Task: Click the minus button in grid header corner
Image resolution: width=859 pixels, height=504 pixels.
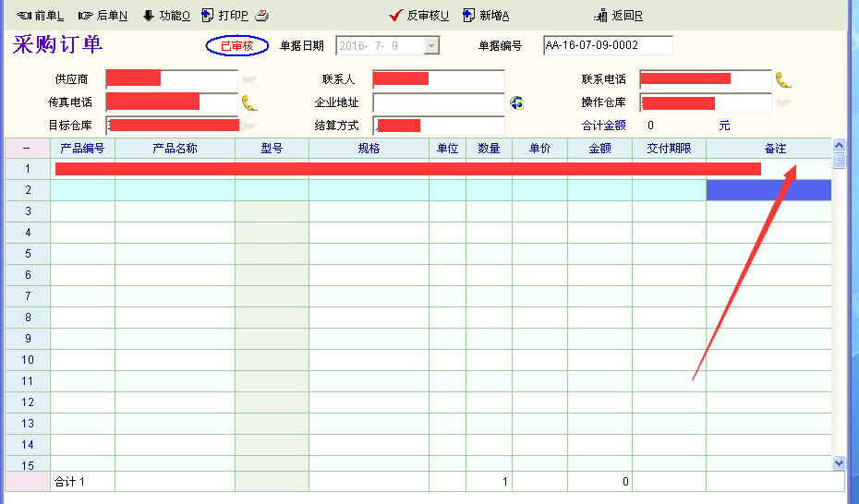Action: pyautogui.click(x=27, y=149)
